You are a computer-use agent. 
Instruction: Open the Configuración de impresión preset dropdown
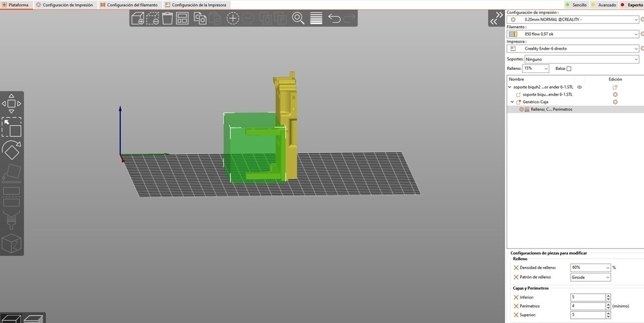pos(573,20)
